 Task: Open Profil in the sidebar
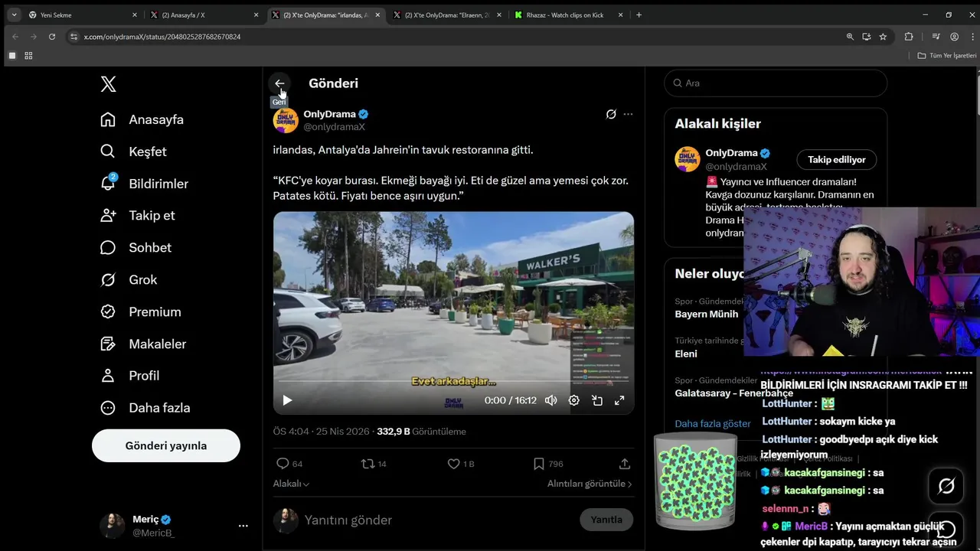point(129,375)
